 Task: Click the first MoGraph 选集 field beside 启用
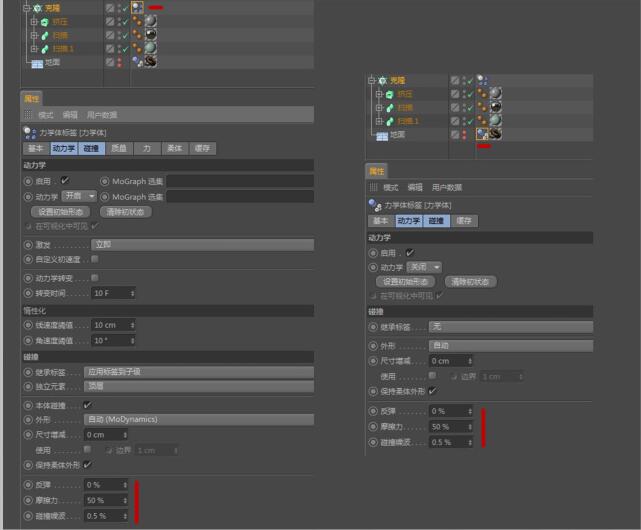point(240,181)
